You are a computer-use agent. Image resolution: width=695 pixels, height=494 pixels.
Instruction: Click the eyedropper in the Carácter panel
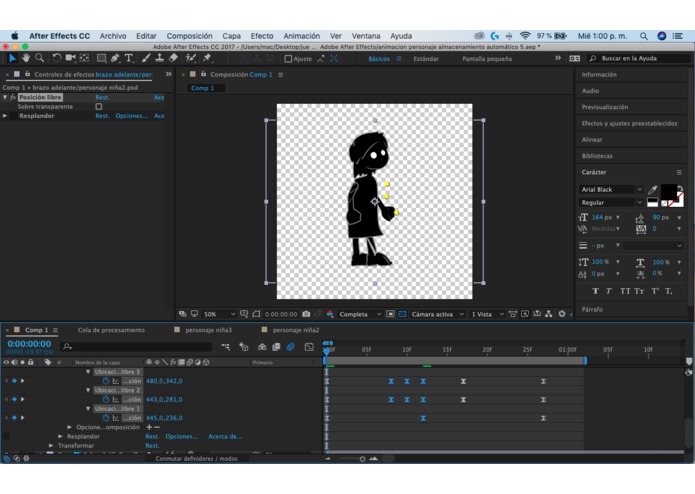click(x=653, y=189)
